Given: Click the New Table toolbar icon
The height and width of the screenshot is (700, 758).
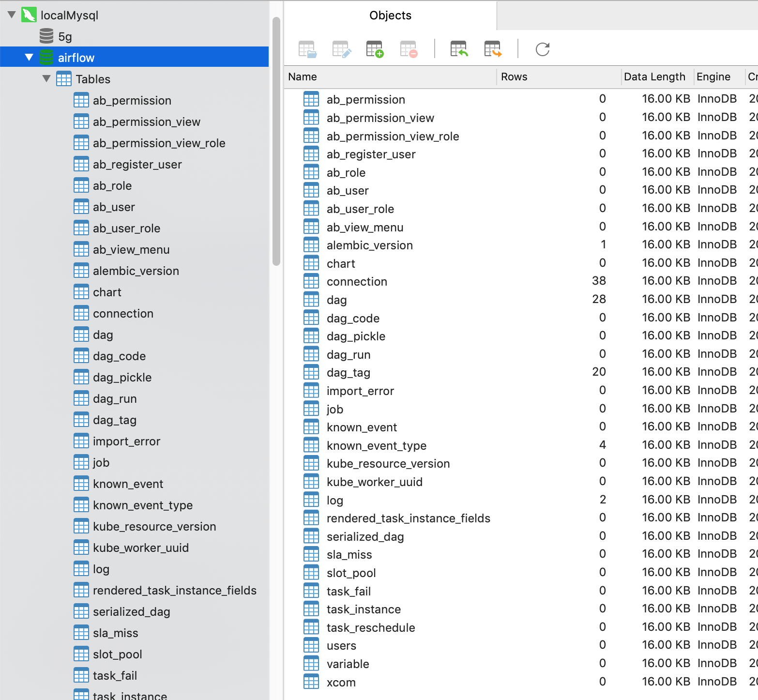Looking at the screenshot, I should (x=375, y=49).
